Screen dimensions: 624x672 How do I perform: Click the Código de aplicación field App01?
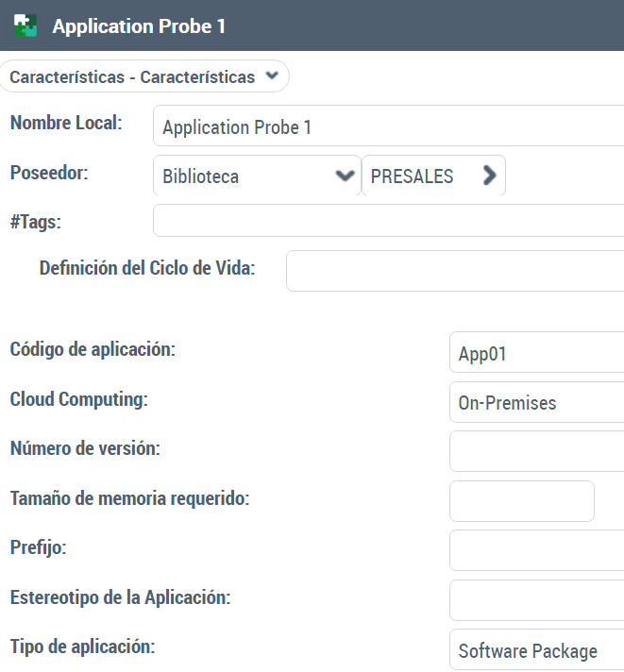click(536, 352)
